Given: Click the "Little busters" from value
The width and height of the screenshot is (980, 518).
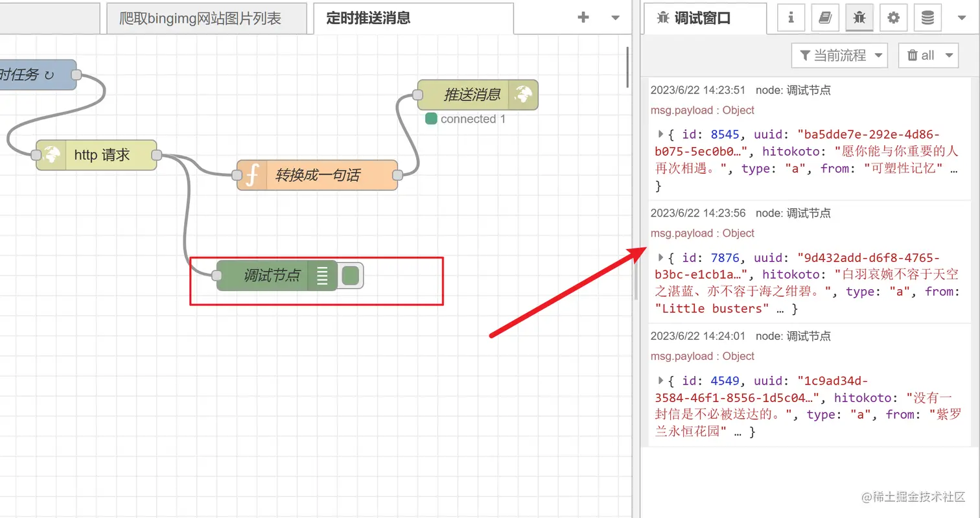Looking at the screenshot, I should pos(712,309).
